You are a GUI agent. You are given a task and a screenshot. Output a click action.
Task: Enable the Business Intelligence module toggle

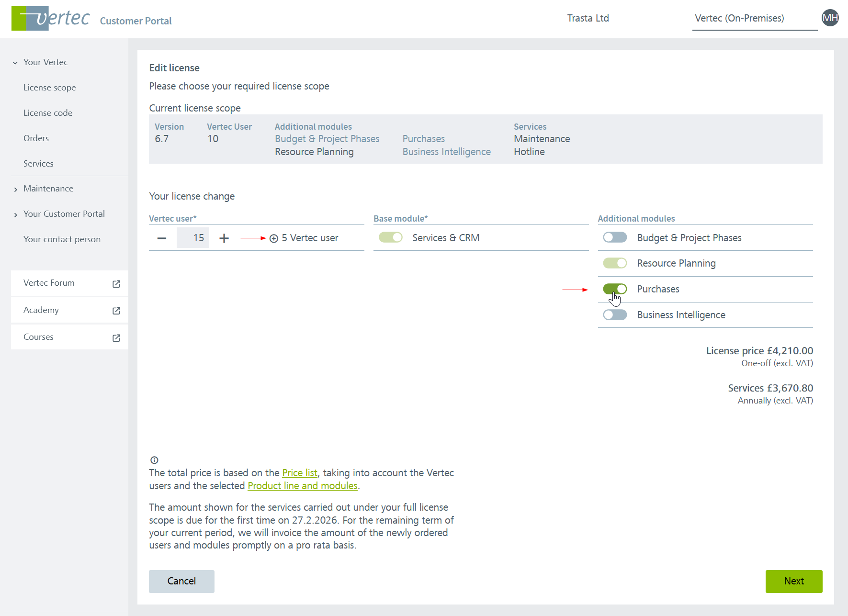pos(615,315)
